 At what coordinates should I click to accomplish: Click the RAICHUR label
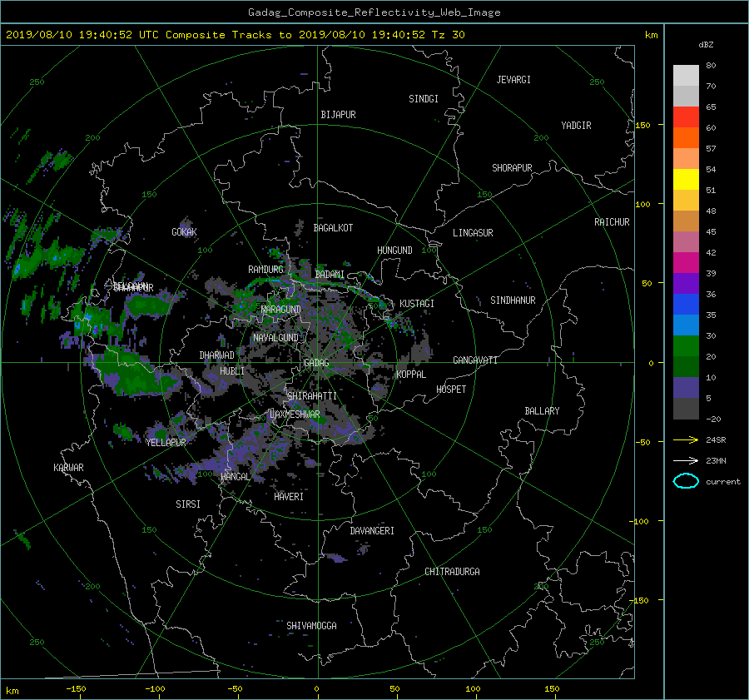(x=612, y=222)
